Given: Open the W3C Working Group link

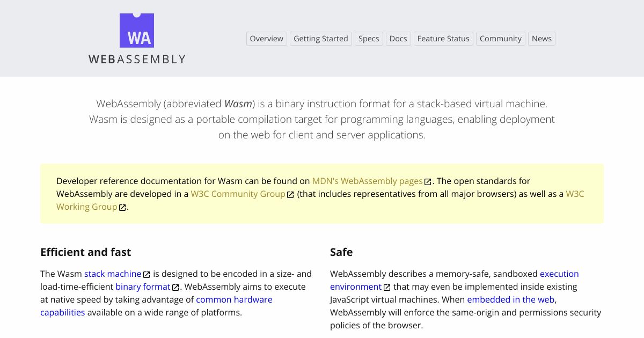Looking at the screenshot, I should [86, 207].
